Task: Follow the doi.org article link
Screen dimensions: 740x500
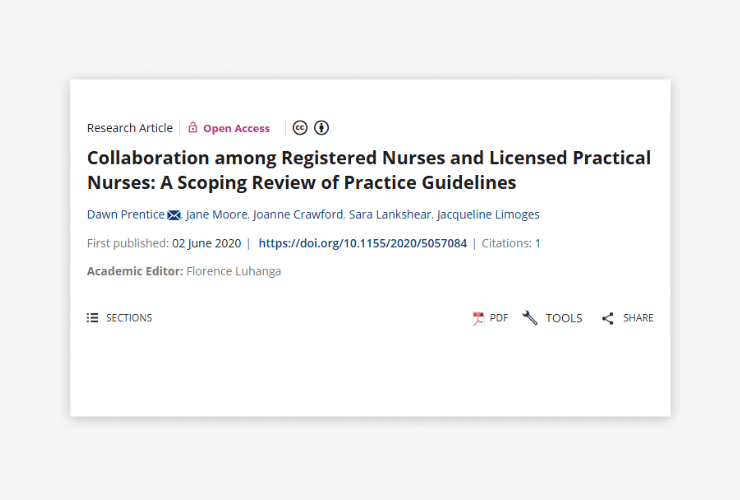Action: 362,243
